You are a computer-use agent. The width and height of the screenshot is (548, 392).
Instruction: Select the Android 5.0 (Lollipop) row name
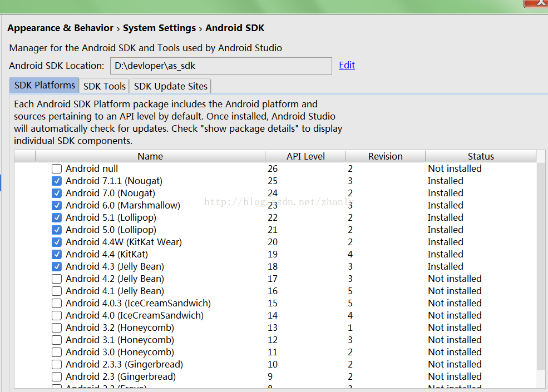point(111,230)
